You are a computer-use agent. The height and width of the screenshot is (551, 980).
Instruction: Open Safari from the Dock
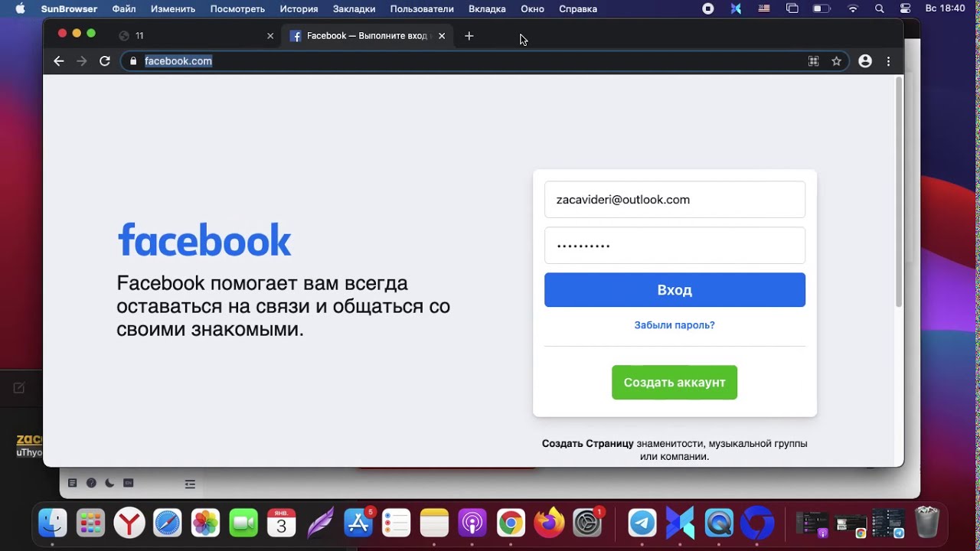(167, 523)
